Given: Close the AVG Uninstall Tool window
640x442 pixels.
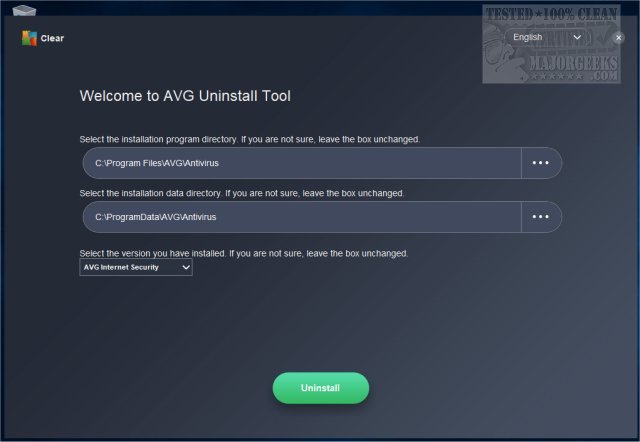Looking at the screenshot, I should [x=618, y=38].
